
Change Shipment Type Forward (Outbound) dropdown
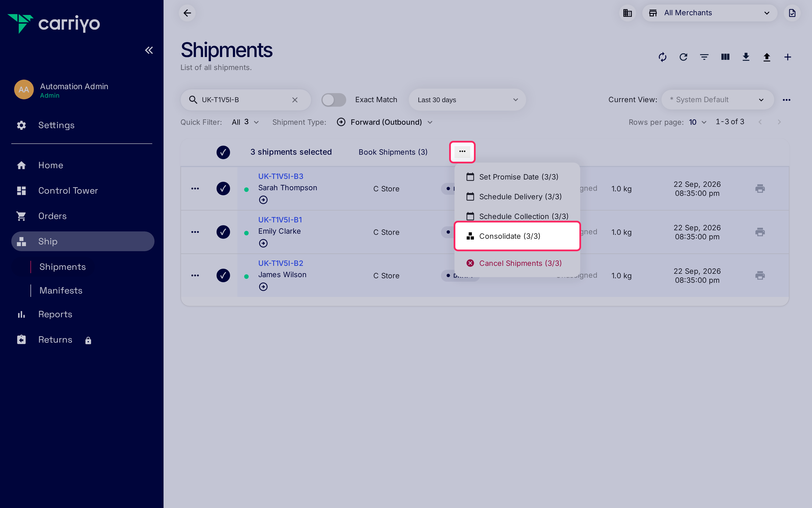385,122
